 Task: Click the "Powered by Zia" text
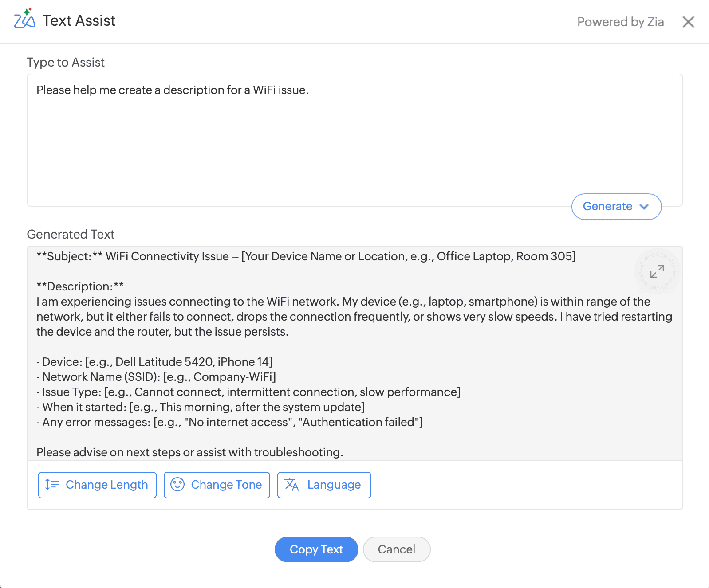point(620,22)
